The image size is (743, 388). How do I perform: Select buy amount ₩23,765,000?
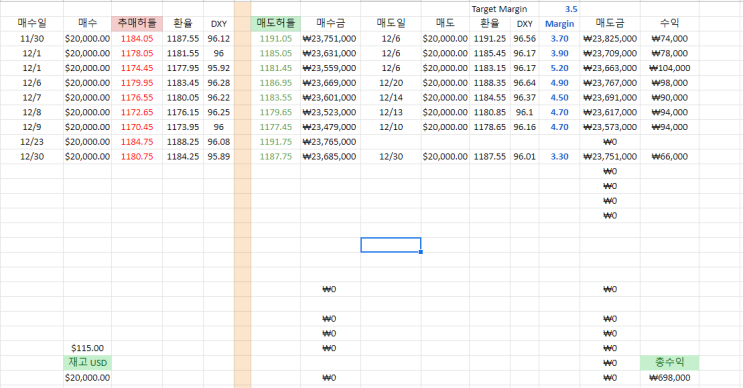click(x=330, y=142)
